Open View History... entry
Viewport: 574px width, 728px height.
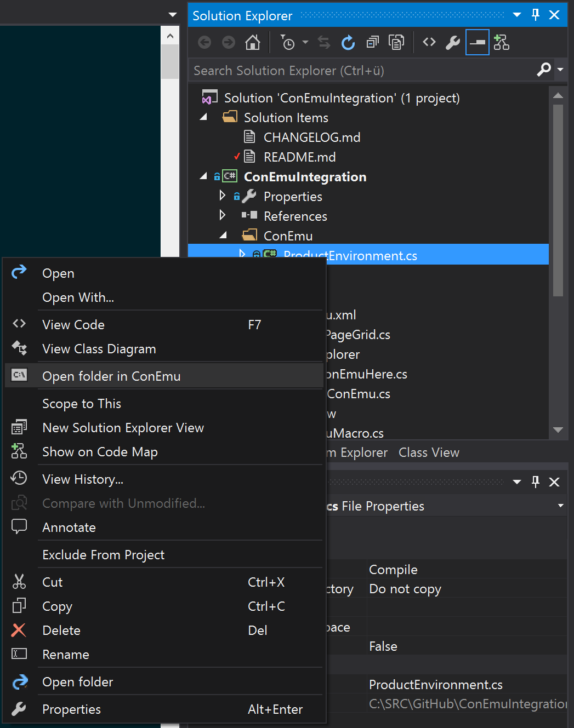coord(83,479)
